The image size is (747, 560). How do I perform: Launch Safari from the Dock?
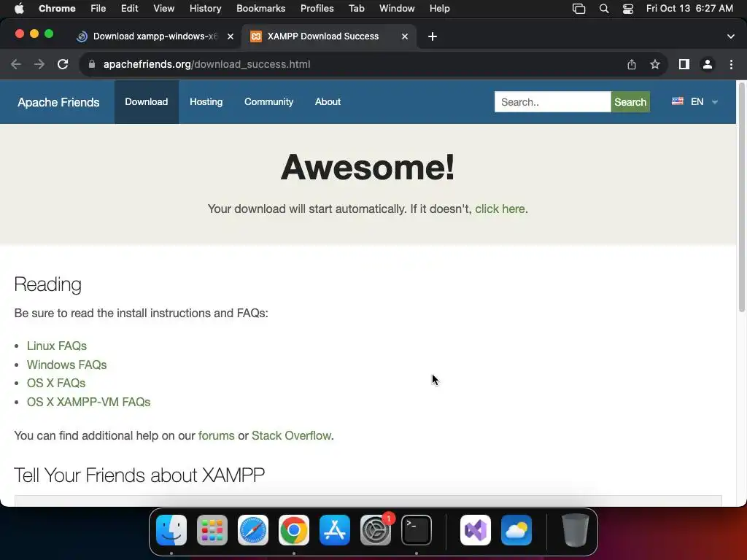coord(253,530)
